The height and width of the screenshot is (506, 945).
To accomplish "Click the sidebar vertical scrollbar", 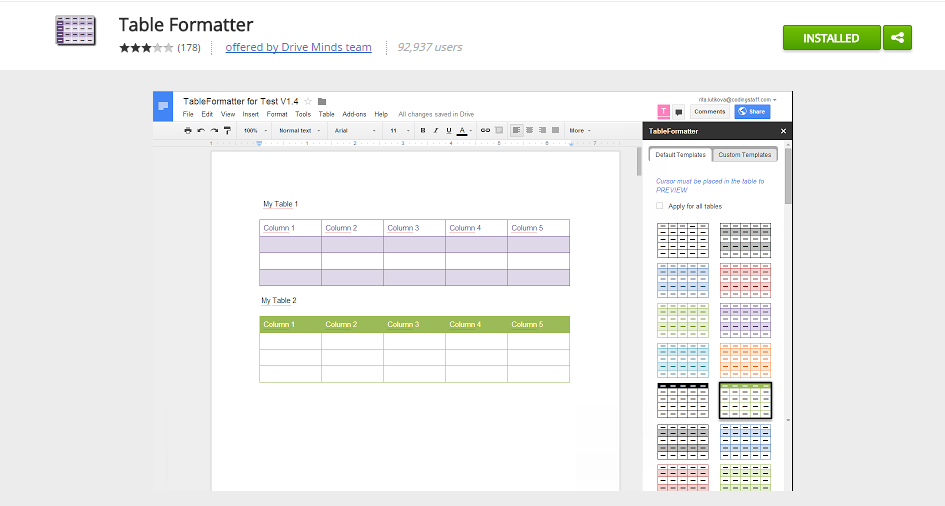I will click(788, 175).
